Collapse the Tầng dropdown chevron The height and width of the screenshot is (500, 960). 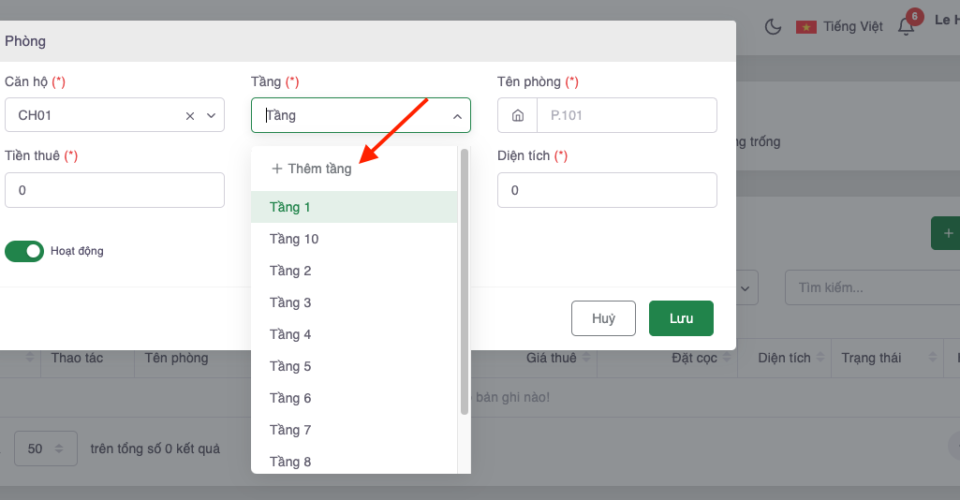[456, 116]
